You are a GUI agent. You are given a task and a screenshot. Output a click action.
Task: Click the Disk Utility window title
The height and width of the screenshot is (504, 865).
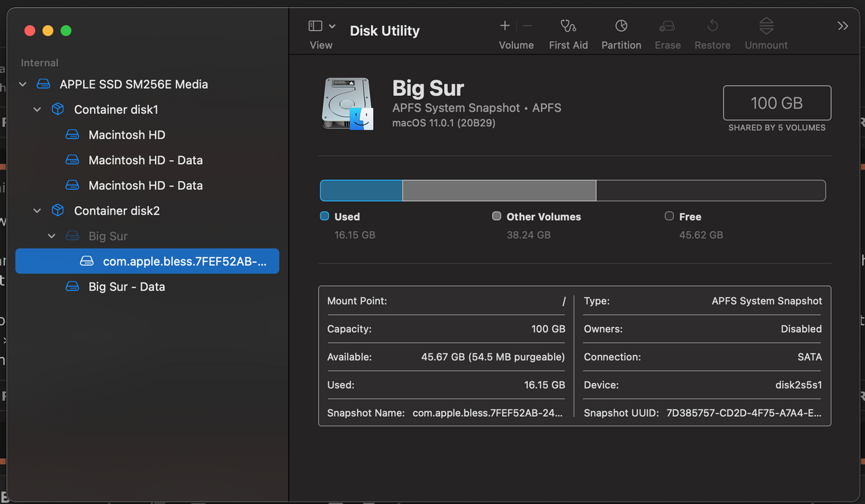385,30
